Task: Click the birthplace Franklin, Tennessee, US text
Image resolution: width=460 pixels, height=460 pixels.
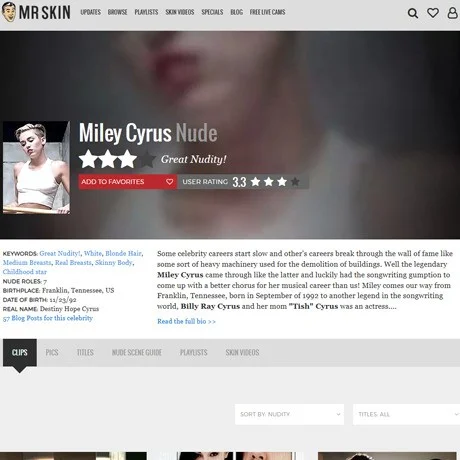Action: (78, 290)
